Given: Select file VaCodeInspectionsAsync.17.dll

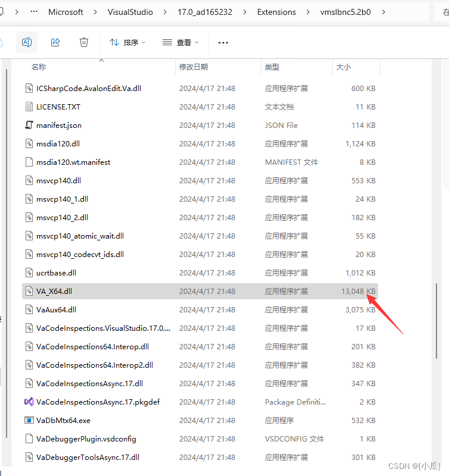Looking at the screenshot, I should [200, 383].
